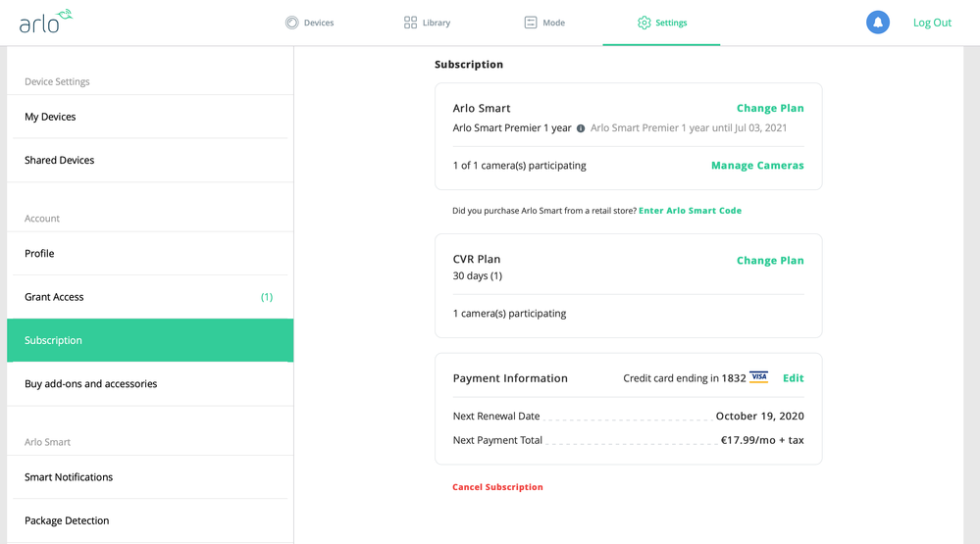Click the Library grid icon
Image resolution: width=980 pixels, height=544 pixels.
[x=410, y=23]
